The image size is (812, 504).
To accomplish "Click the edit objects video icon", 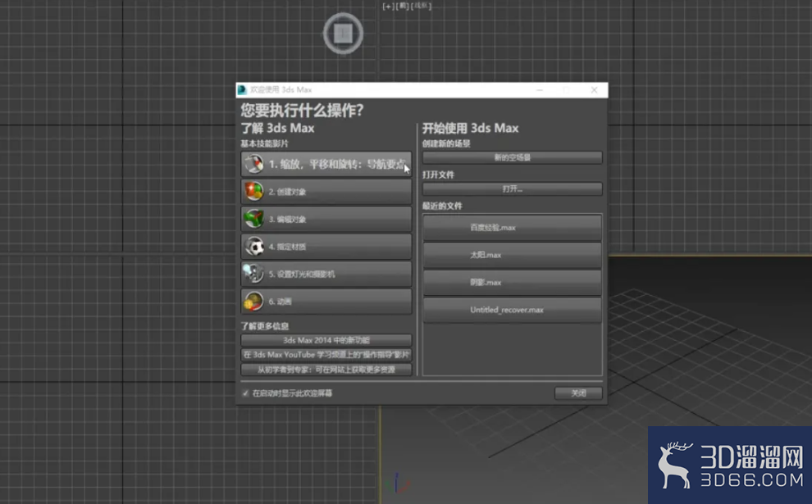I will click(253, 219).
